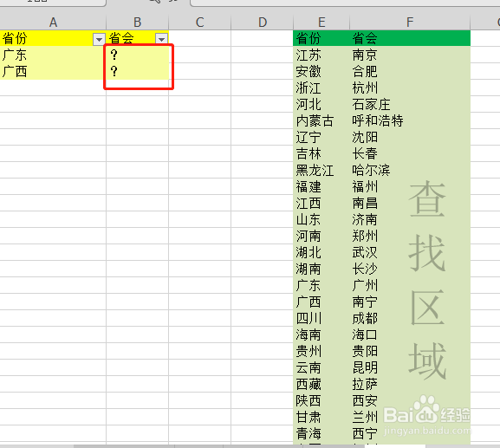The width and height of the screenshot is (500, 448).
Task: Select the 广州 cell
Action: (410, 286)
